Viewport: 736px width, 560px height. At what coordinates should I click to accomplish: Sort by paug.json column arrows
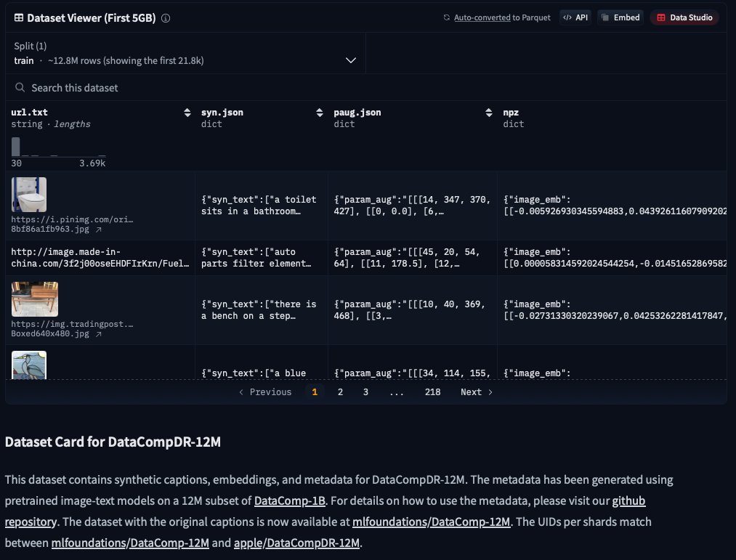point(489,112)
